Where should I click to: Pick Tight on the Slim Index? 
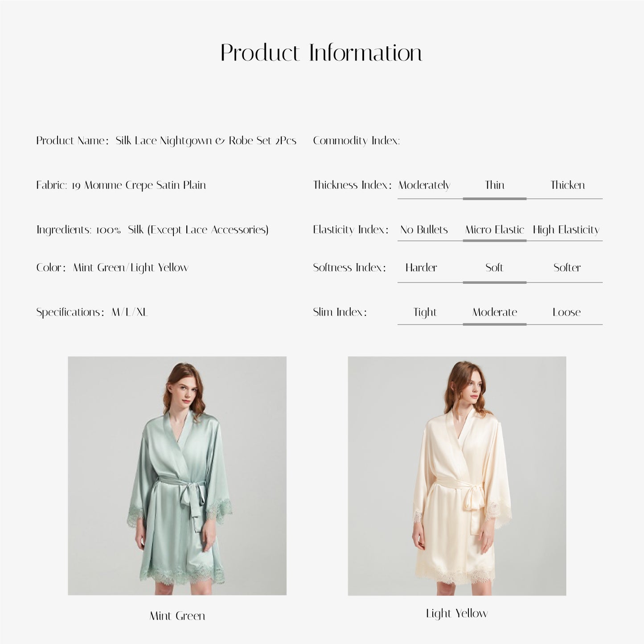click(x=425, y=312)
